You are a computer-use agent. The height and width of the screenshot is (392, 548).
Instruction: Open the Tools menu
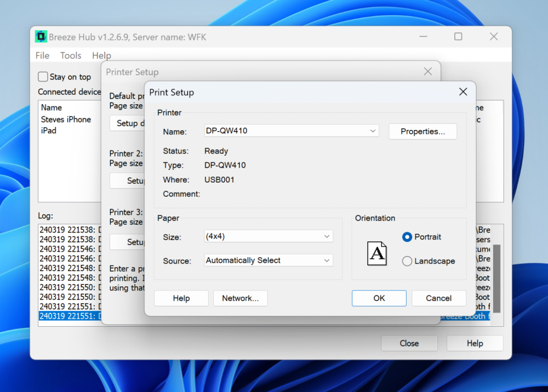coord(71,55)
